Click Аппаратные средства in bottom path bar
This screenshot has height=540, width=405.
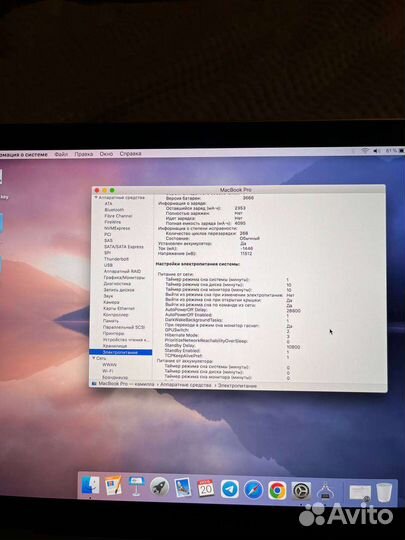pyautogui.click(x=185, y=385)
